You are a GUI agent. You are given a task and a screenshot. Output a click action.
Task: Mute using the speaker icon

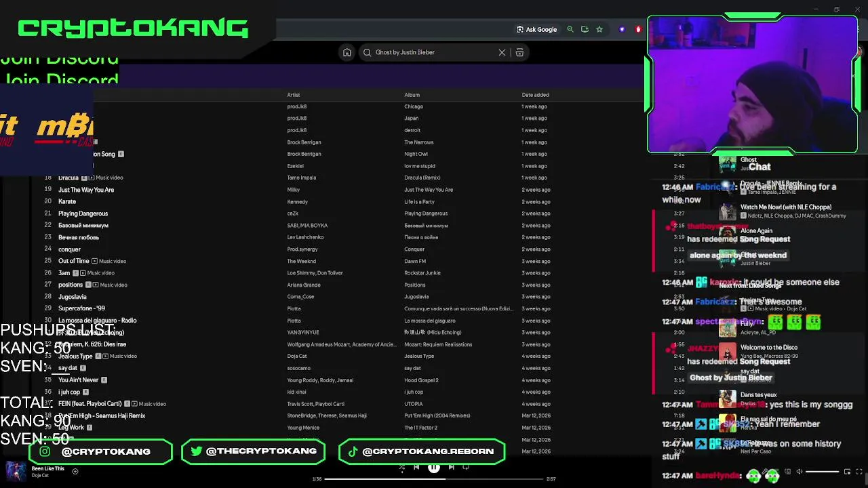pyautogui.click(x=800, y=472)
